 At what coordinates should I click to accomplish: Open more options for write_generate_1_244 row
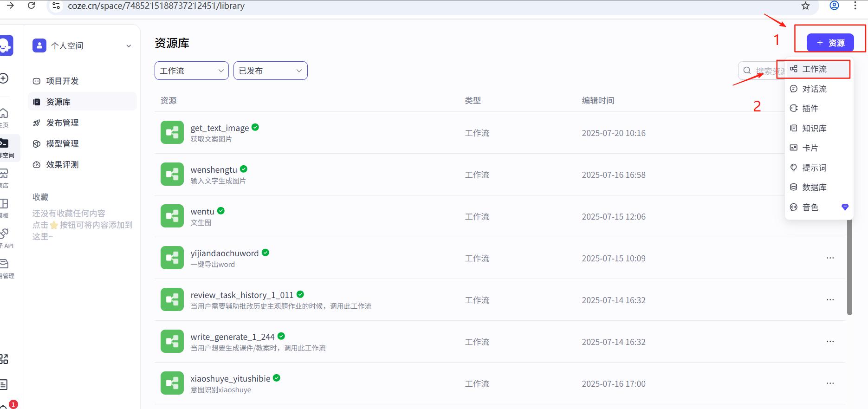830,342
